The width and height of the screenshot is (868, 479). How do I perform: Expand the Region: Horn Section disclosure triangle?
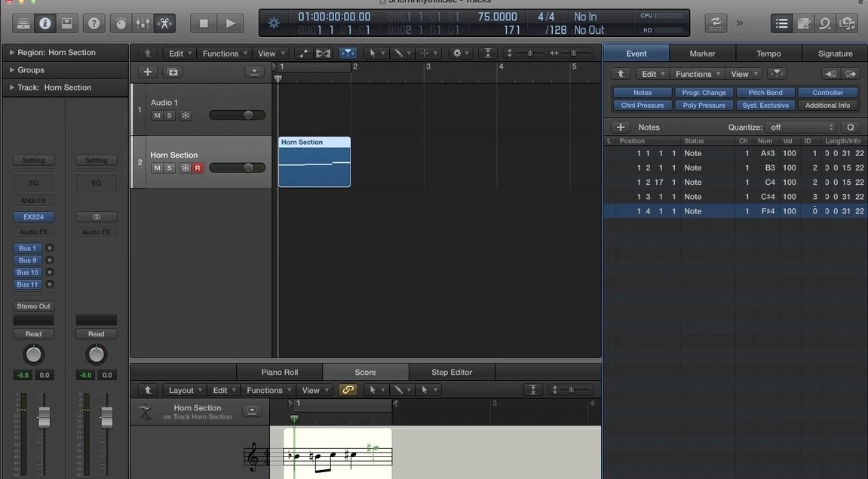coord(11,53)
